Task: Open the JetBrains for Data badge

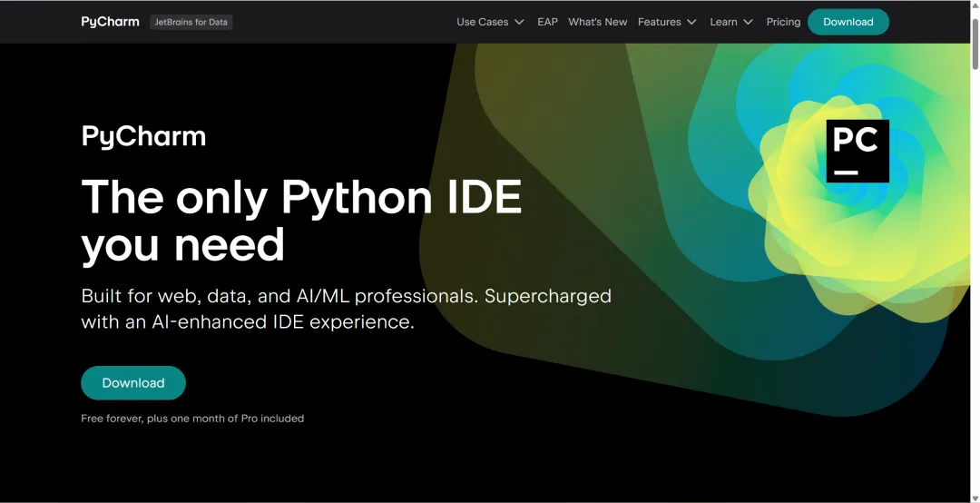Action: pos(191,22)
